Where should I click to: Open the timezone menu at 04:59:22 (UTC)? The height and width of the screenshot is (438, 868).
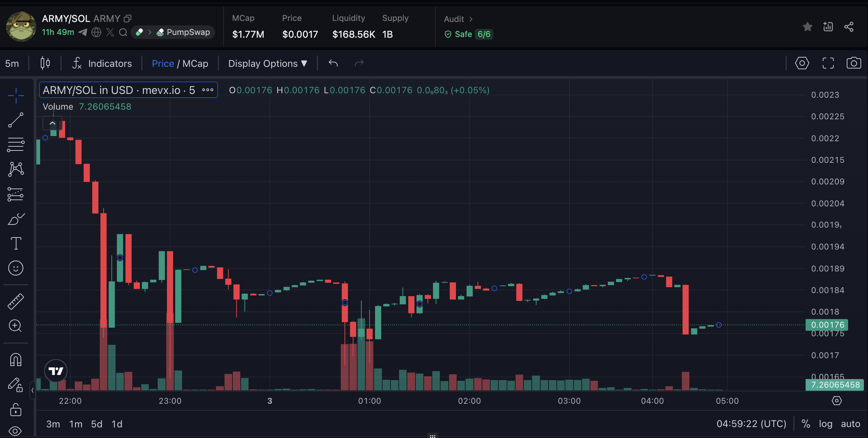click(751, 424)
